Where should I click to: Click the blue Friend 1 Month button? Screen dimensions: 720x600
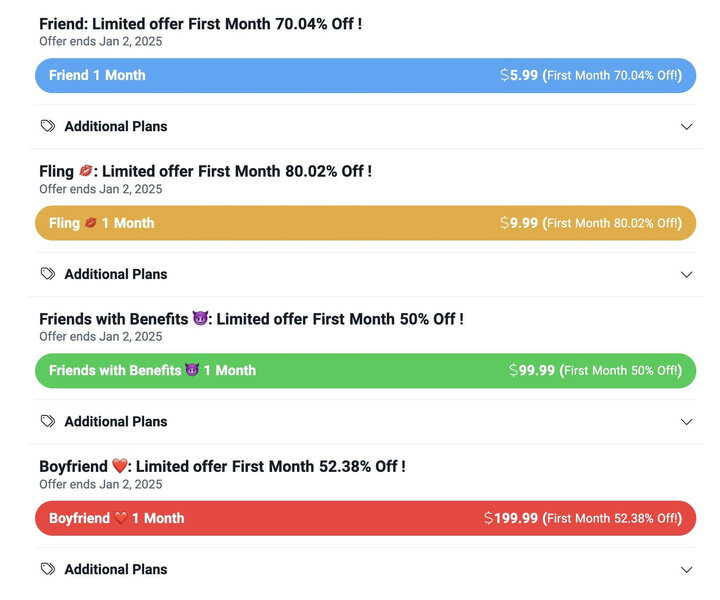click(365, 75)
